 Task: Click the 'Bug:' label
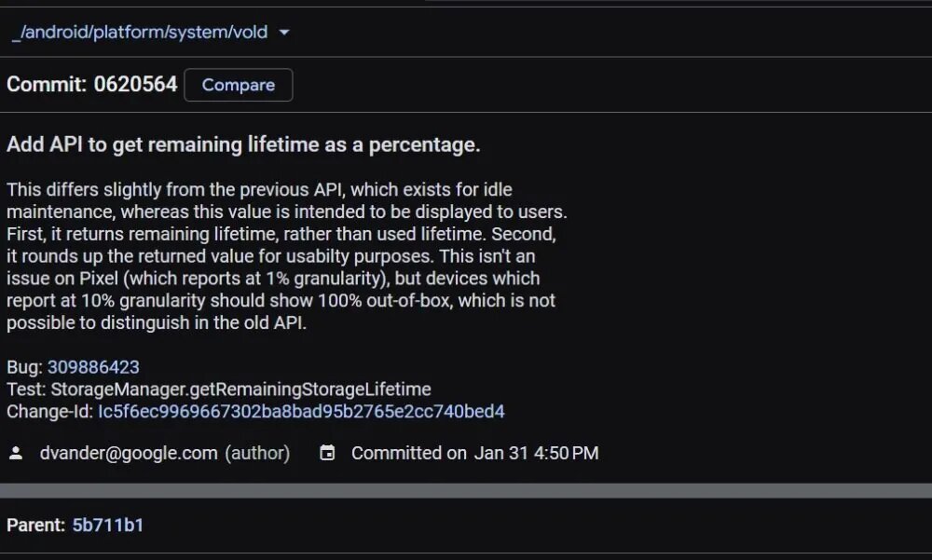tap(24, 367)
